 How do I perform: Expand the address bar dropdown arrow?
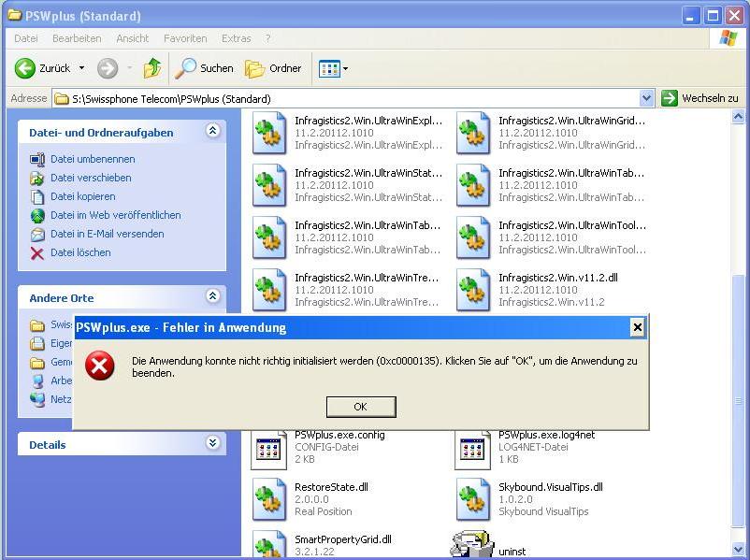click(646, 98)
